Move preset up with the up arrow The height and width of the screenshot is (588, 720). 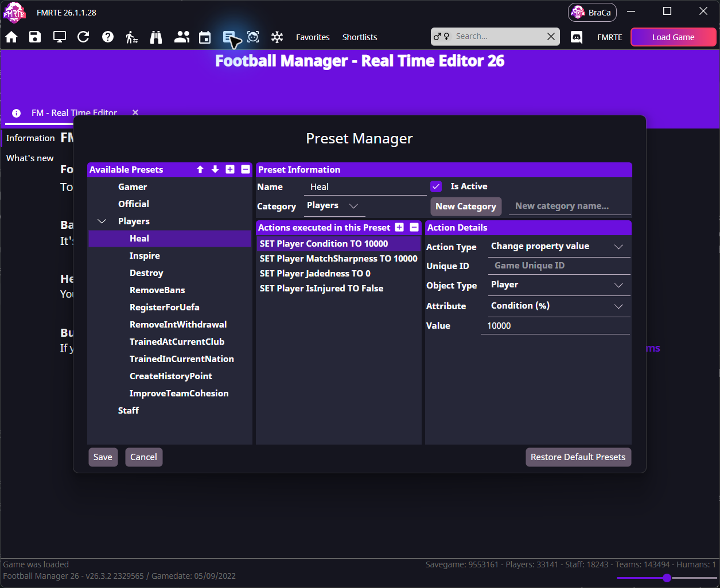[200, 169]
